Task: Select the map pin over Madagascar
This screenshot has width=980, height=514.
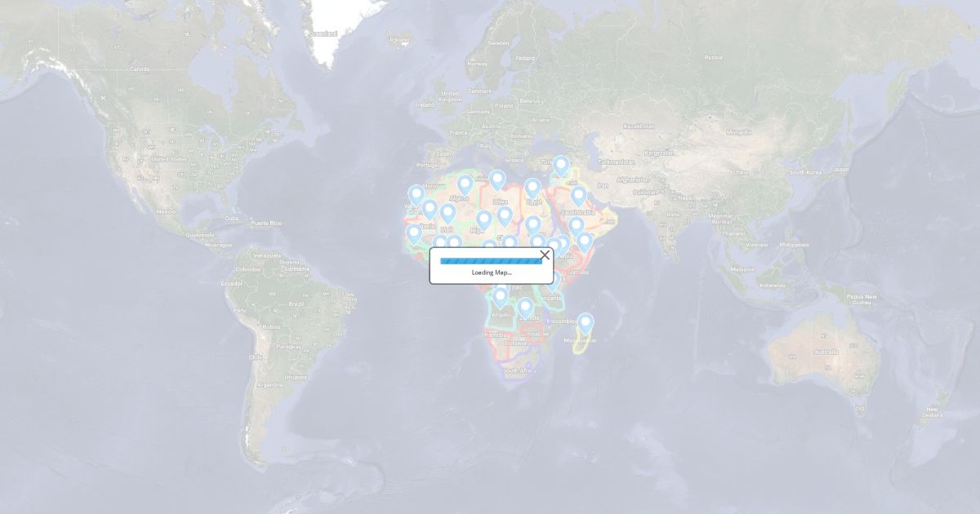Action: [585, 325]
